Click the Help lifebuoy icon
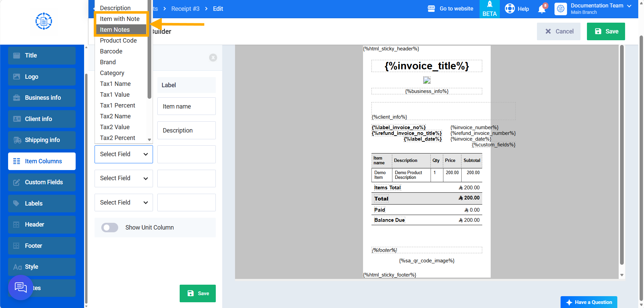The image size is (644, 308). click(510, 8)
